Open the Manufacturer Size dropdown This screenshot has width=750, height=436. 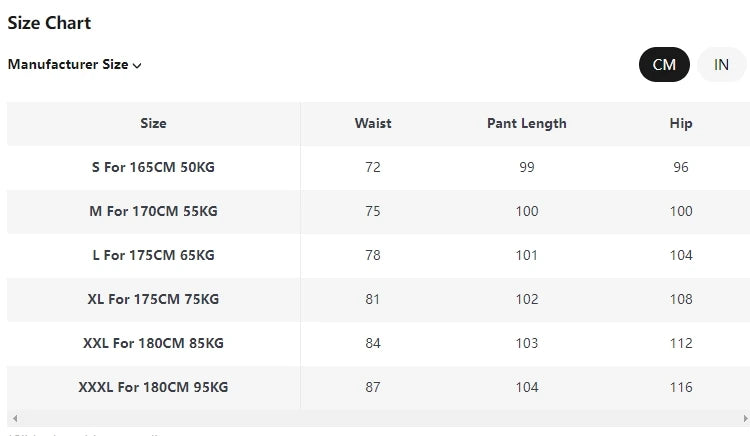coord(75,65)
